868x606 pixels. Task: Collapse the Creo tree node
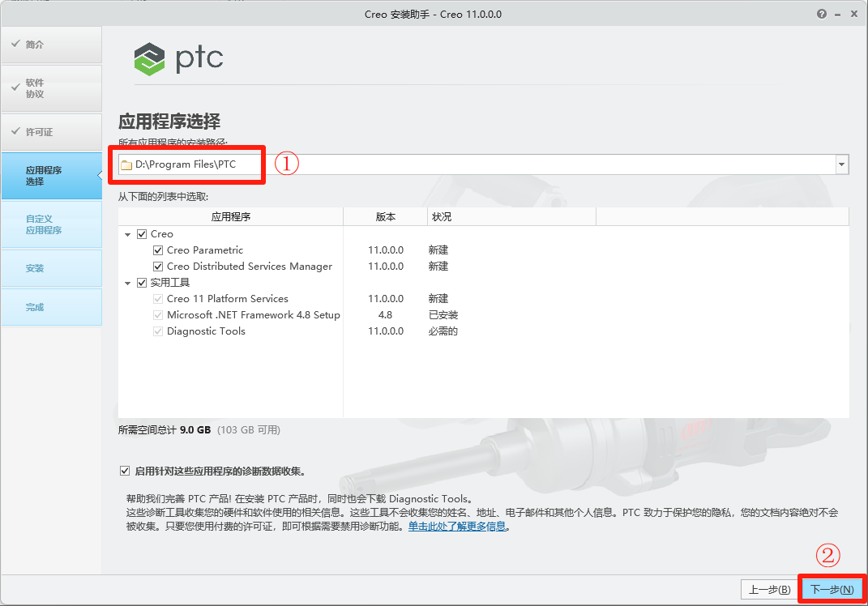[128, 233]
